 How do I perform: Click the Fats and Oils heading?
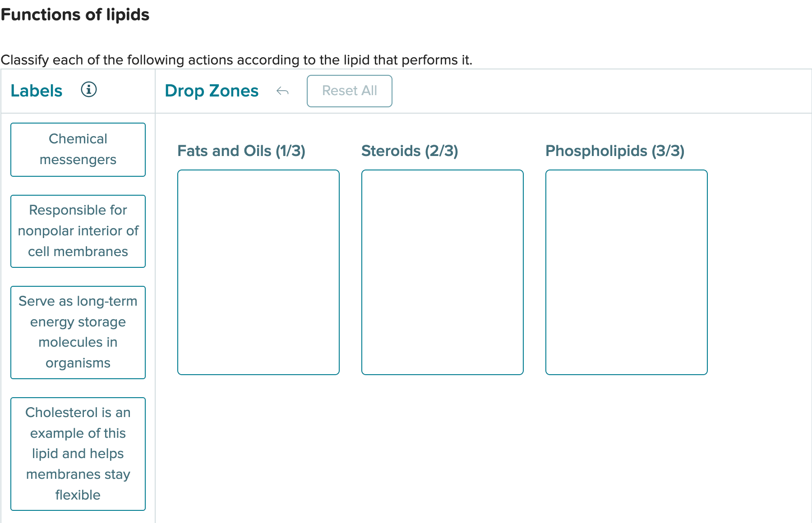(241, 151)
